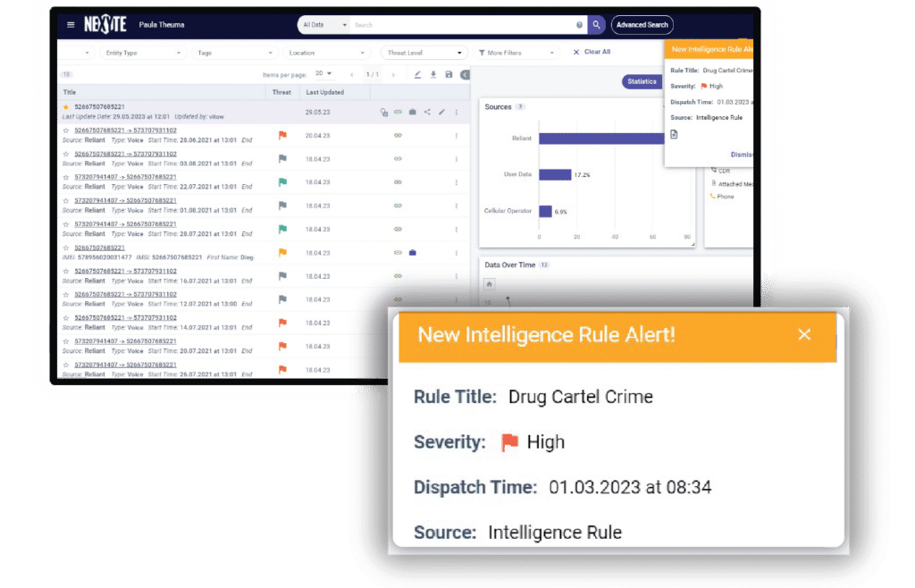Expand the Threat Level dropdown
The width and height of the screenshot is (915, 588).
424,52
